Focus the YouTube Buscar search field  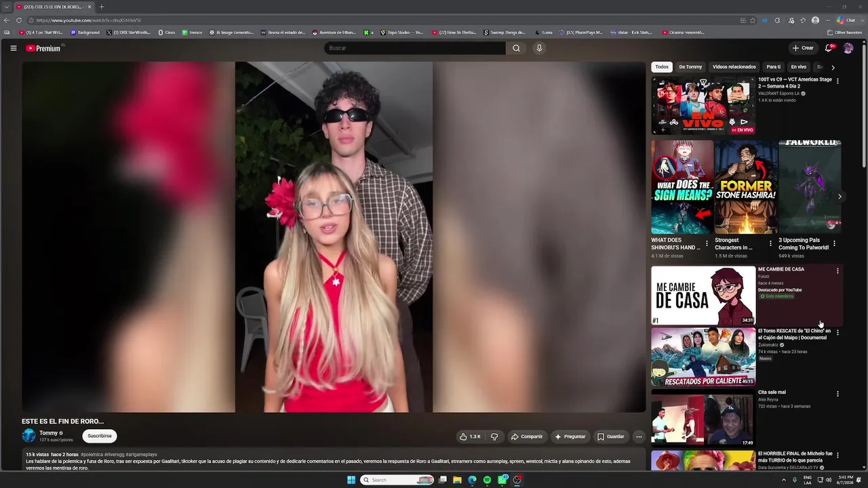[x=415, y=48]
